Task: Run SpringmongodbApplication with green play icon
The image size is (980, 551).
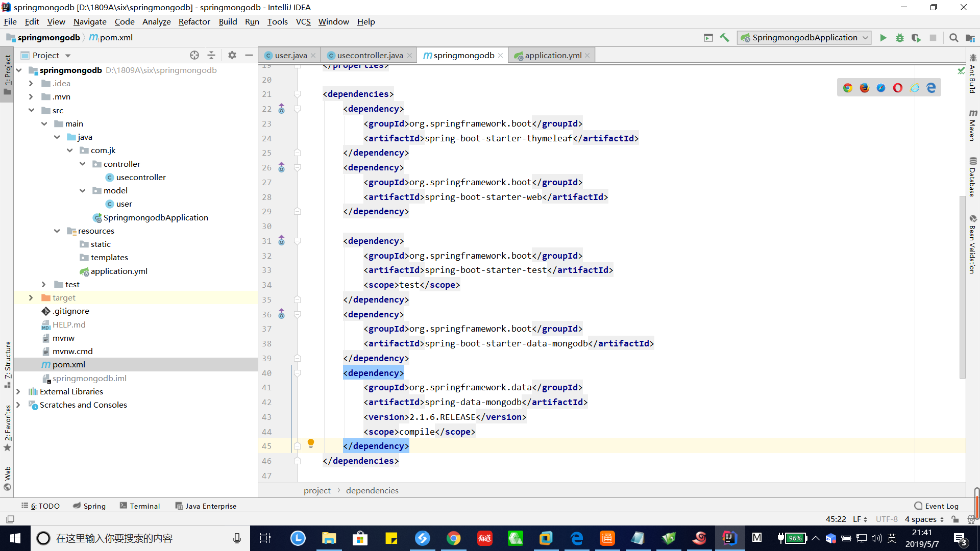Action: point(883,38)
